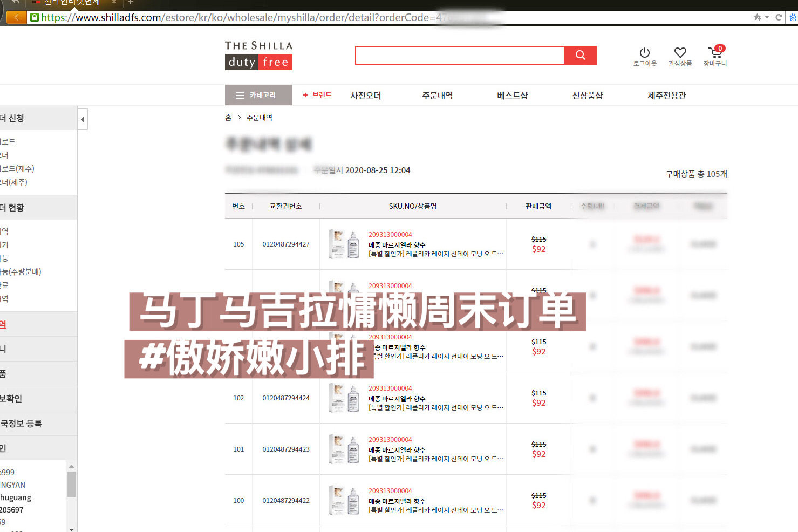Screen dimensions: 798x532
Task: Click voucher number 0120487294424
Action: (x=286, y=398)
